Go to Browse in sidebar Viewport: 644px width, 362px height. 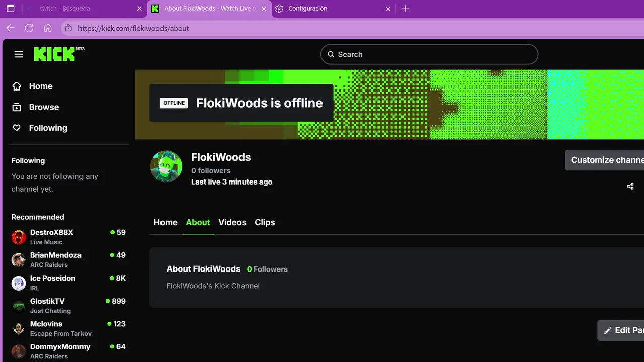coord(44,107)
